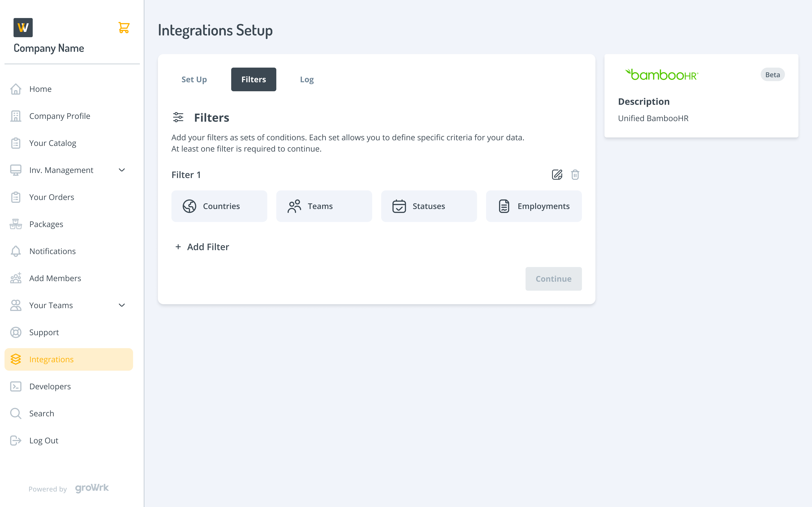Image resolution: width=812 pixels, height=507 pixels.
Task: Click the Log Out exit icon
Action: click(16, 440)
